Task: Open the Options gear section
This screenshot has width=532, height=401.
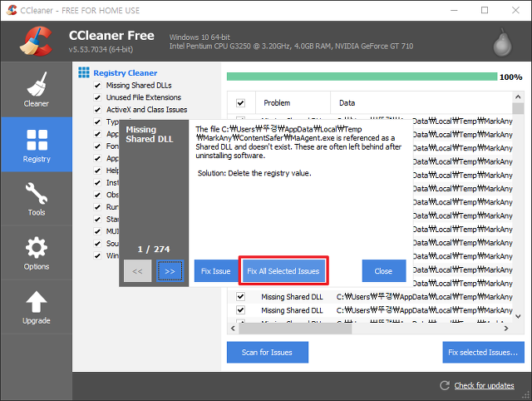Action: (37, 253)
